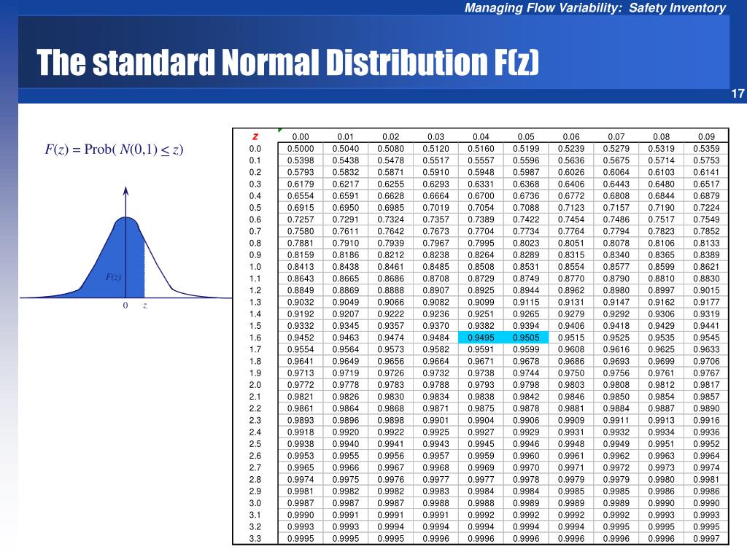Select the cell with value 0.9713
This screenshot has width=747, height=560.
click(x=301, y=373)
